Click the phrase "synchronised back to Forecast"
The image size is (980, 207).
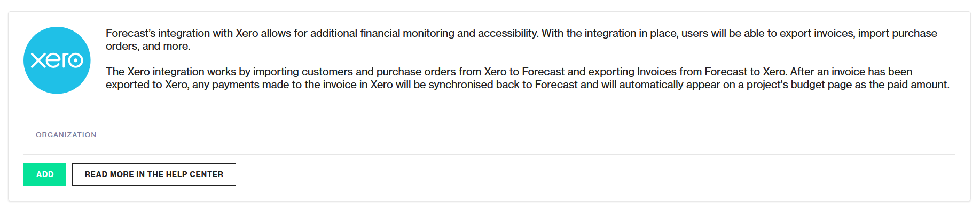click(503, 85)
